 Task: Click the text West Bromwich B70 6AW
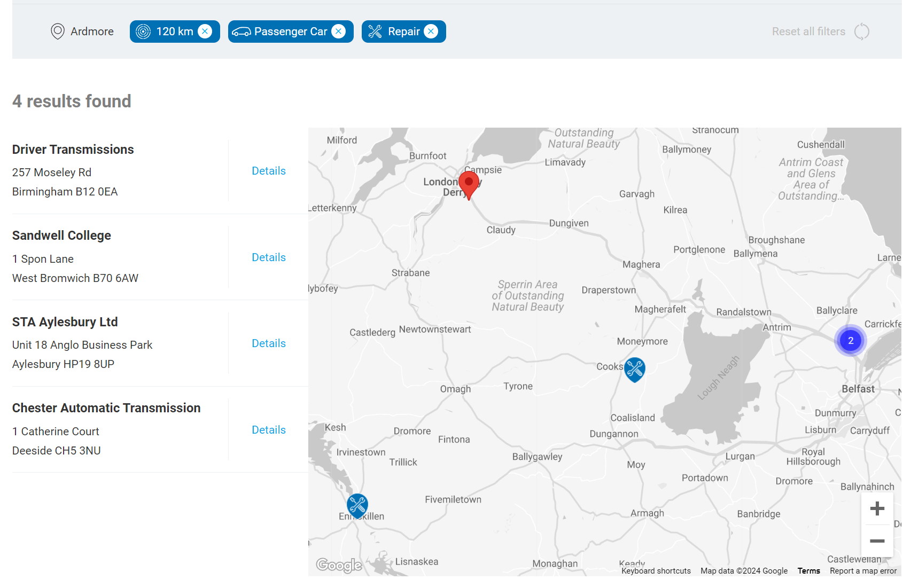pyautogui.click(x=75, y=278)
